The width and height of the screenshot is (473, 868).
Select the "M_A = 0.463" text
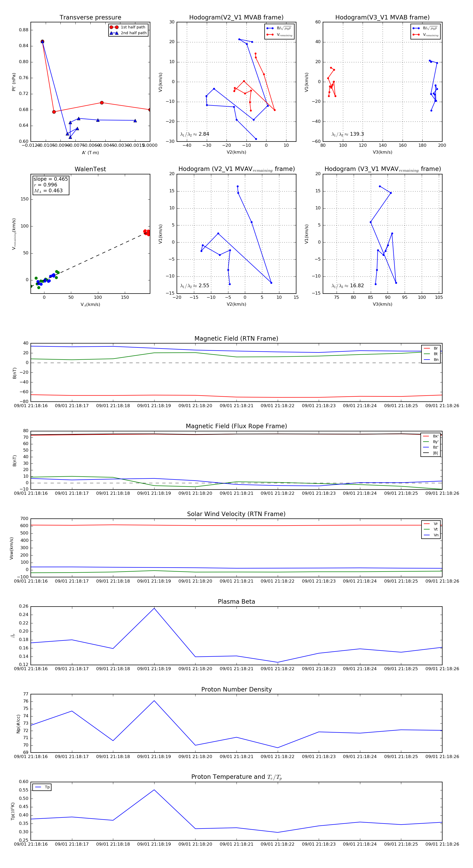48,191
